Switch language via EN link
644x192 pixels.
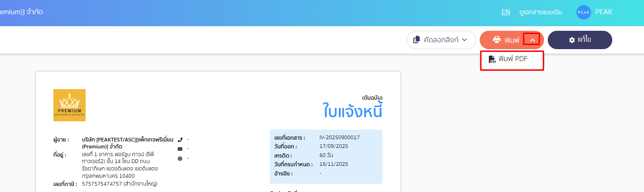pos(505,12)
